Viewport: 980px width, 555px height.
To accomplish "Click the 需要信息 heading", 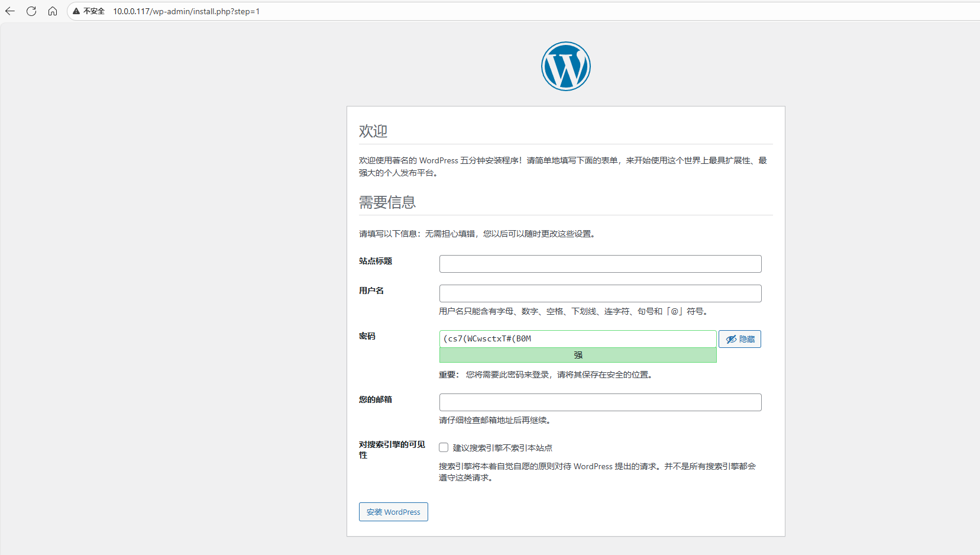I will pos(387,202).
